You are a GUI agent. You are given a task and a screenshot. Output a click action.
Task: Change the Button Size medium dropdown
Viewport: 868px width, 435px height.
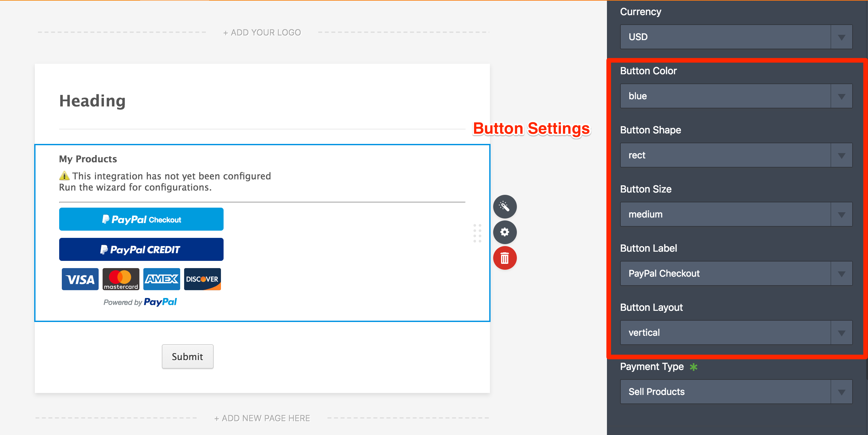tap(736, 214)
